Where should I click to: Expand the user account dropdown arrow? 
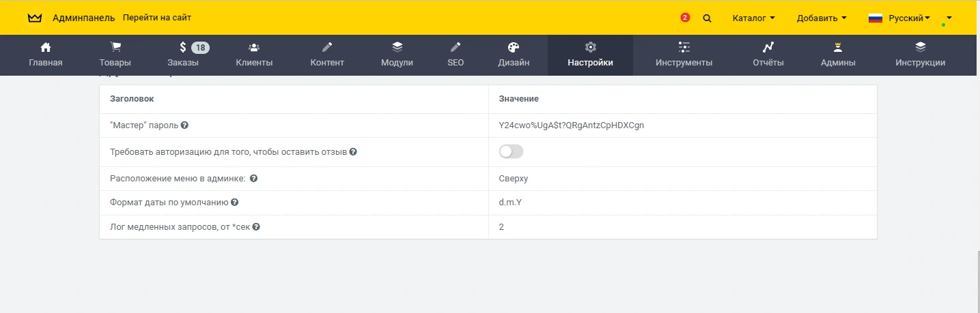click(949, 18)
